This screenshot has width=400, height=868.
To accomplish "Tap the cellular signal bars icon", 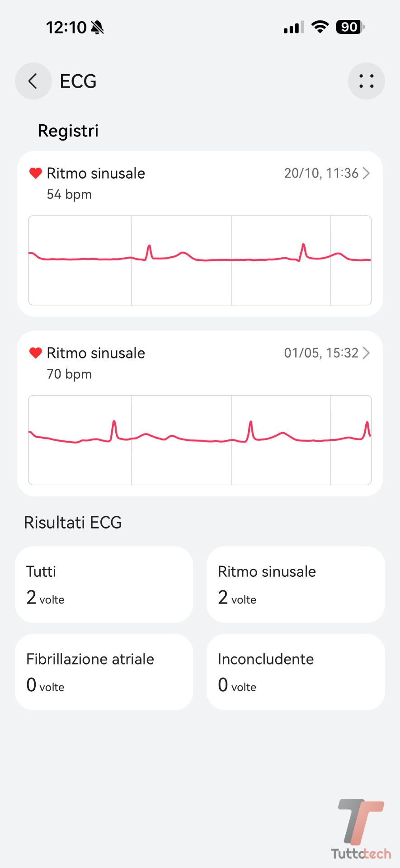I will 294,28.
